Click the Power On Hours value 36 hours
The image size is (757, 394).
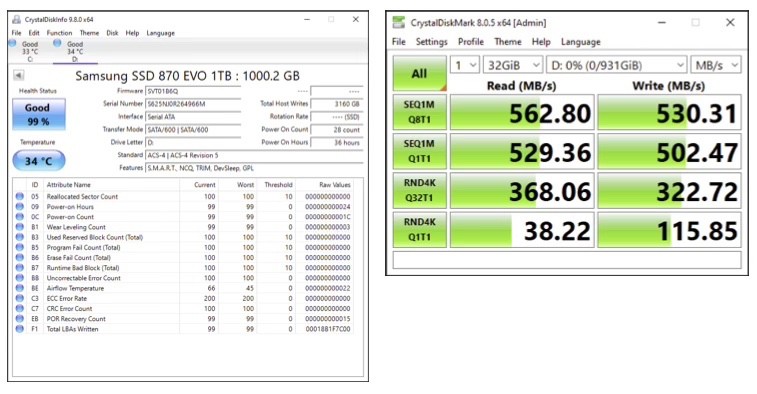pos(336,142)
